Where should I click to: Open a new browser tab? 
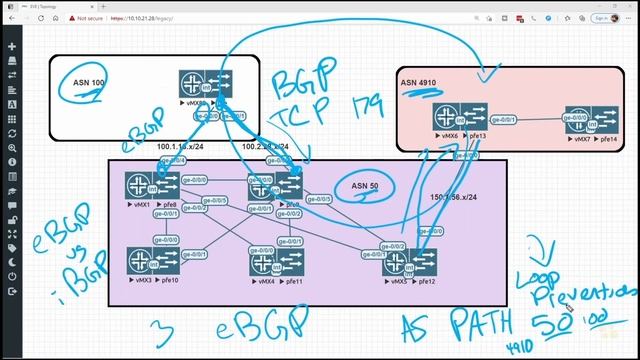pyautogui.click(x=104, y=7)
